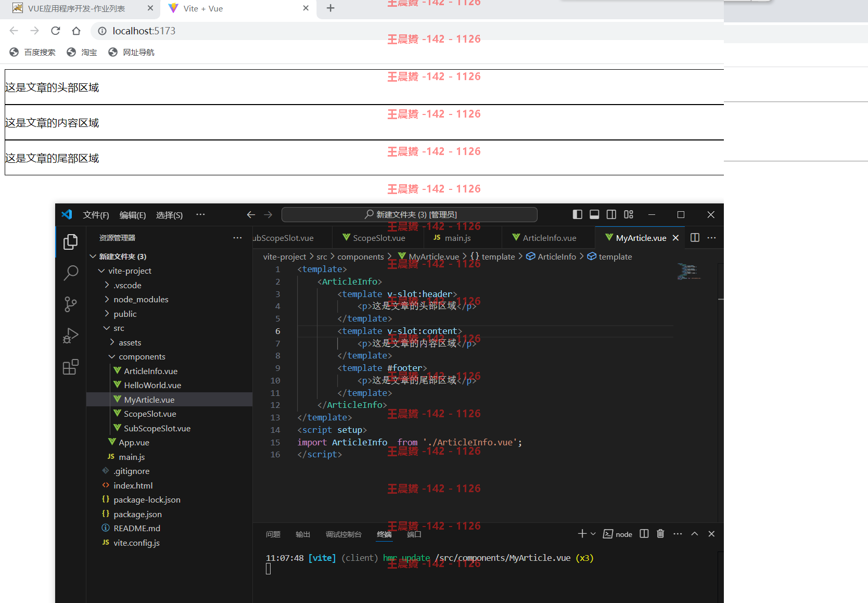868x603 pixels.
Task: Click the browser forward arrow
Action: [35, 31]
